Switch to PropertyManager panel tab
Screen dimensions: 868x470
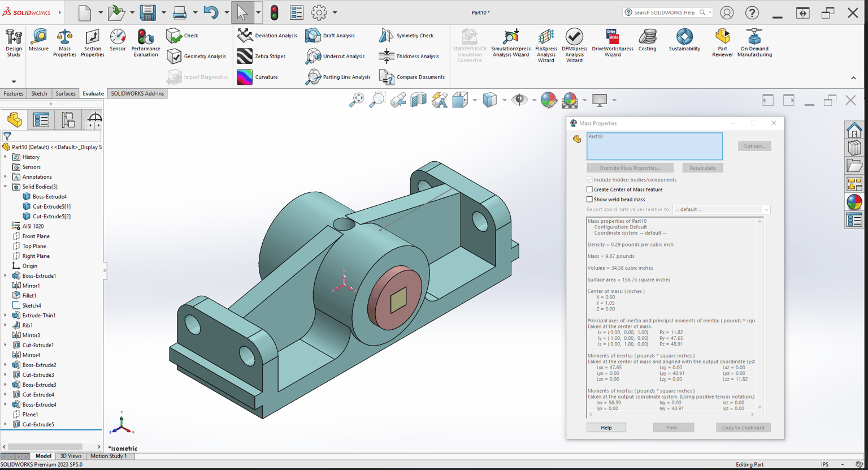pyautogui.click(x=41, y=120)
